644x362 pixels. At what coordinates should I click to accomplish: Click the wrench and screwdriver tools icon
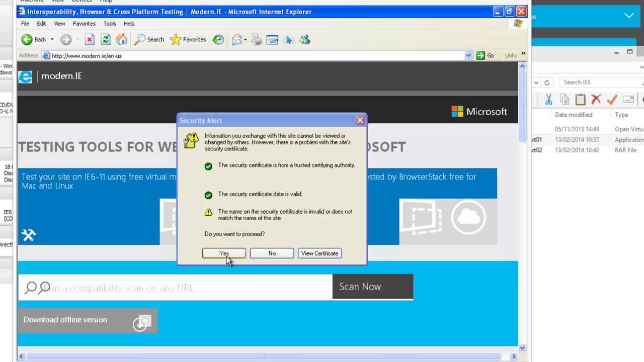click(x=29, y=235)
